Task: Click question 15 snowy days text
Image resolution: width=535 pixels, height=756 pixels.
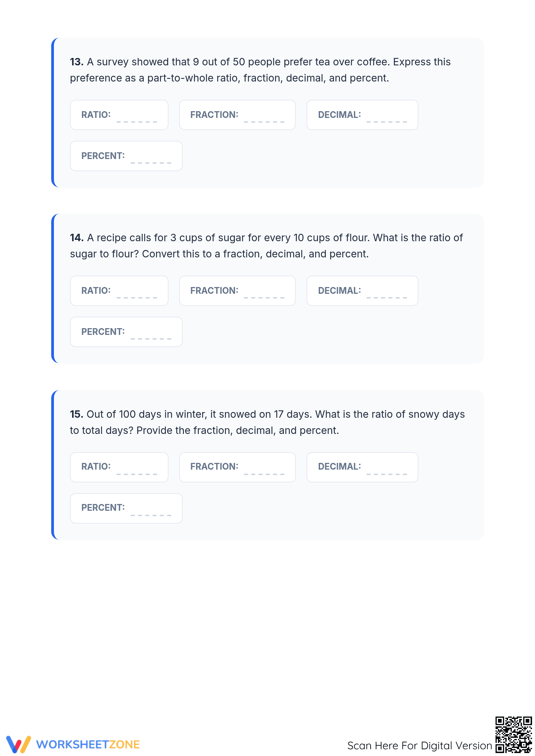Action: (267, 422)
